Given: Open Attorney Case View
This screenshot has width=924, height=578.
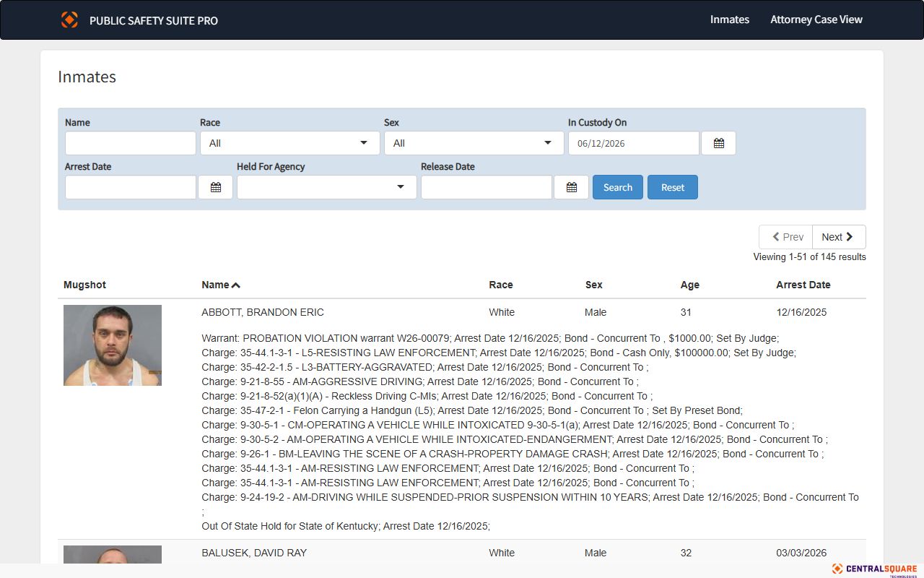Looking at the screenshot, I should coord(816,20).
